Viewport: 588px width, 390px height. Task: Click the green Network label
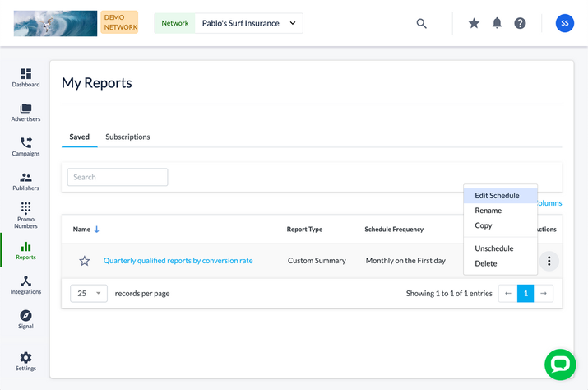[x=174, y=23]
